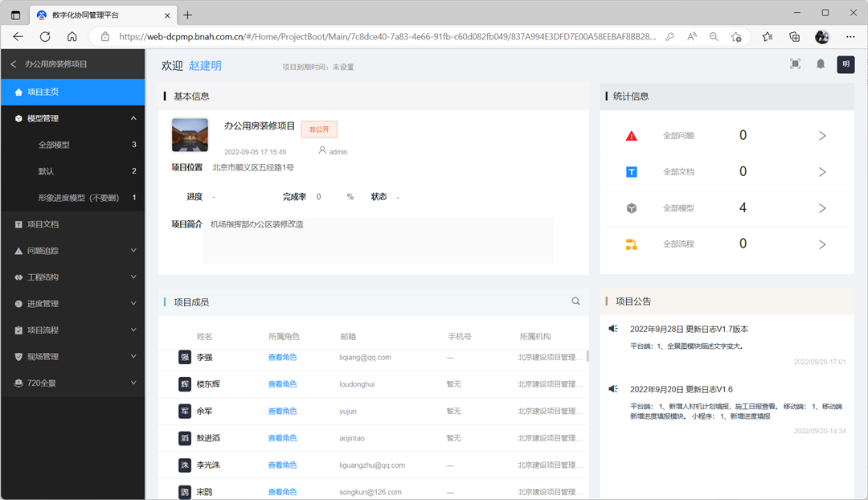
Task: Collapse the 模型管理 sidebar section
Action: tap(133, 118)
